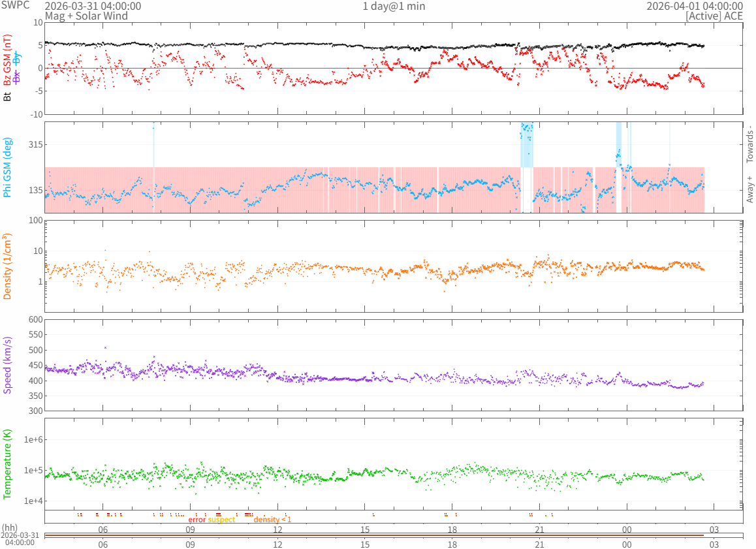
Task: Click the brown time range slider bar
Action: point(374,535)
